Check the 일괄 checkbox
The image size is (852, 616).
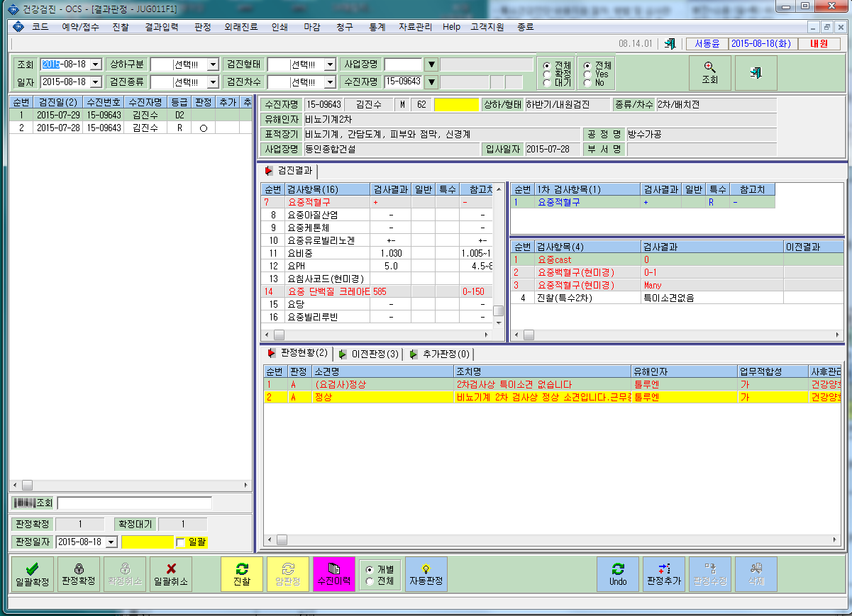(x=180, y=542)
